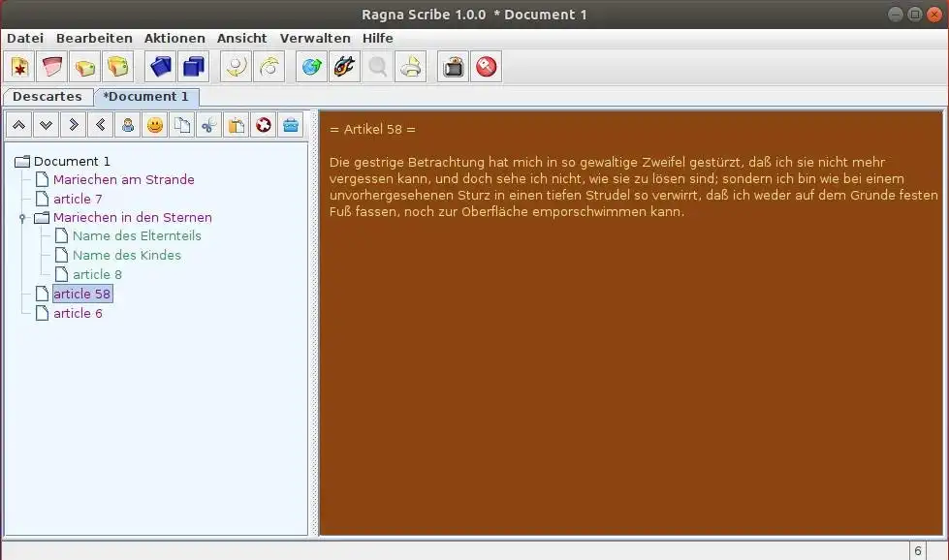Viewport: 949px width, 560px height.
Task: Click the split pane divider handle
Action: point(313,323)
